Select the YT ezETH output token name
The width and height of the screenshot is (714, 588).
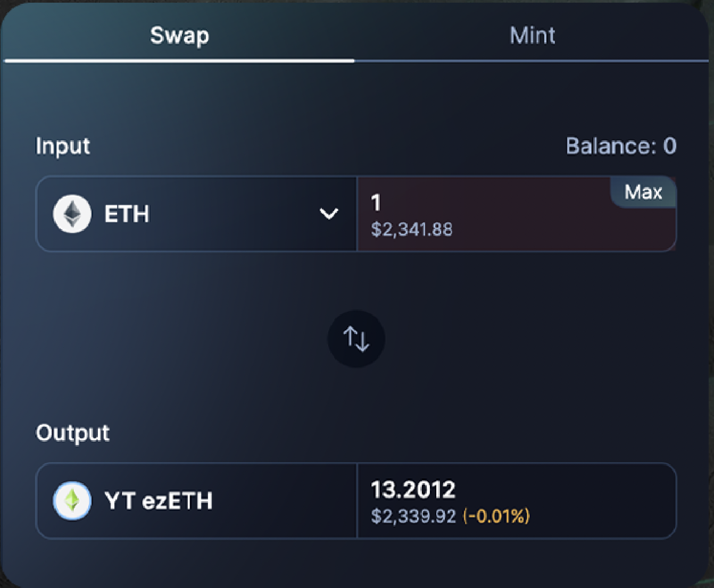[159, 501]
